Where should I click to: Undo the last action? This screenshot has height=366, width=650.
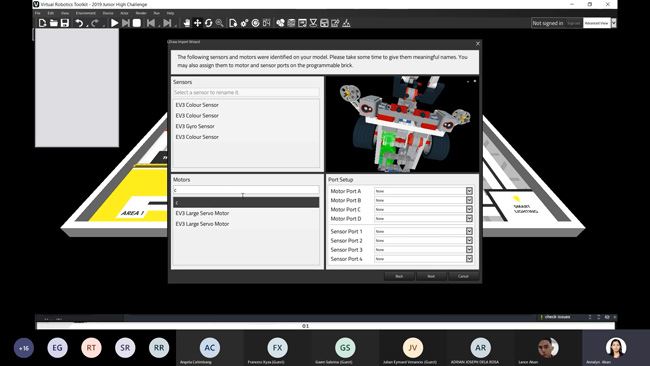click(79, 23)
